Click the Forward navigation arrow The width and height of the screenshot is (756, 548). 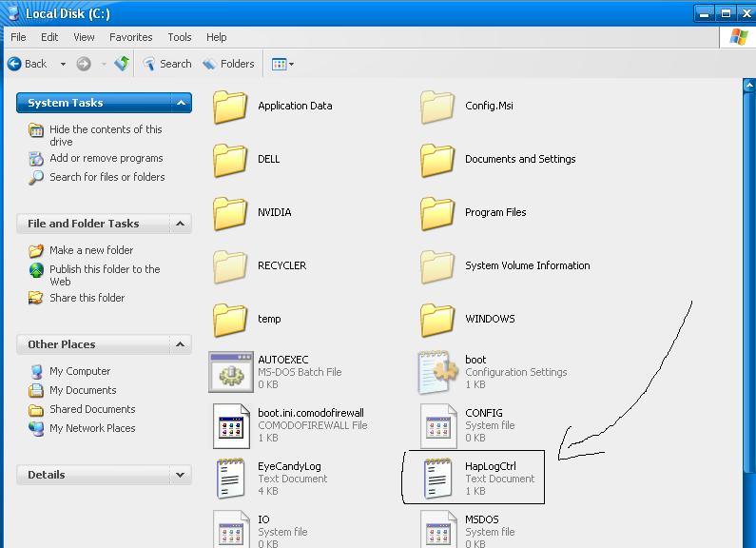pos(84,64)
